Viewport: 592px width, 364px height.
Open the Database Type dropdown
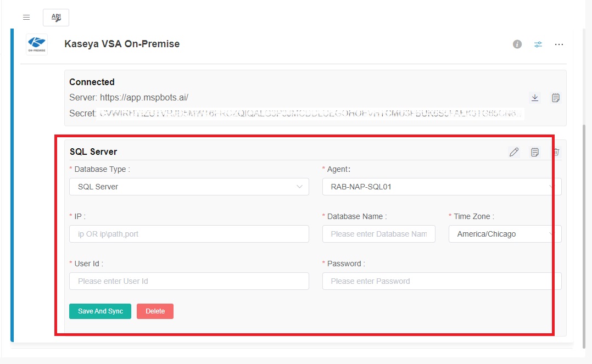click(189, 187)
